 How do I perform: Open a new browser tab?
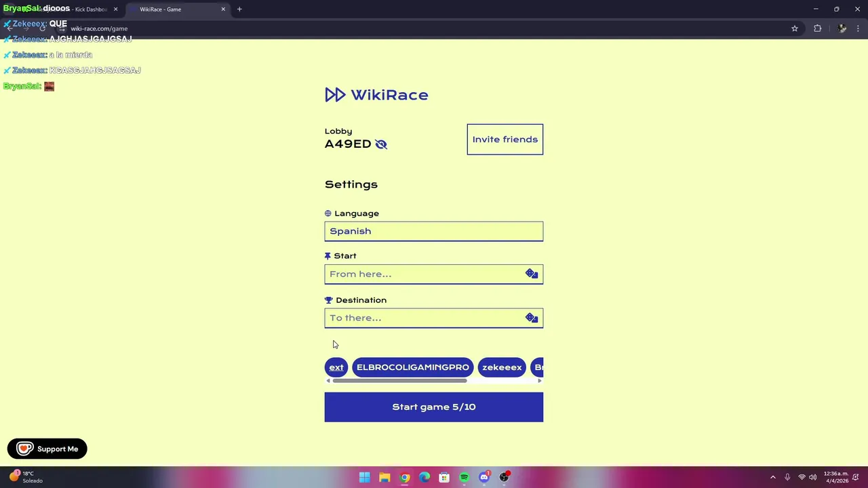click(239, 9)
